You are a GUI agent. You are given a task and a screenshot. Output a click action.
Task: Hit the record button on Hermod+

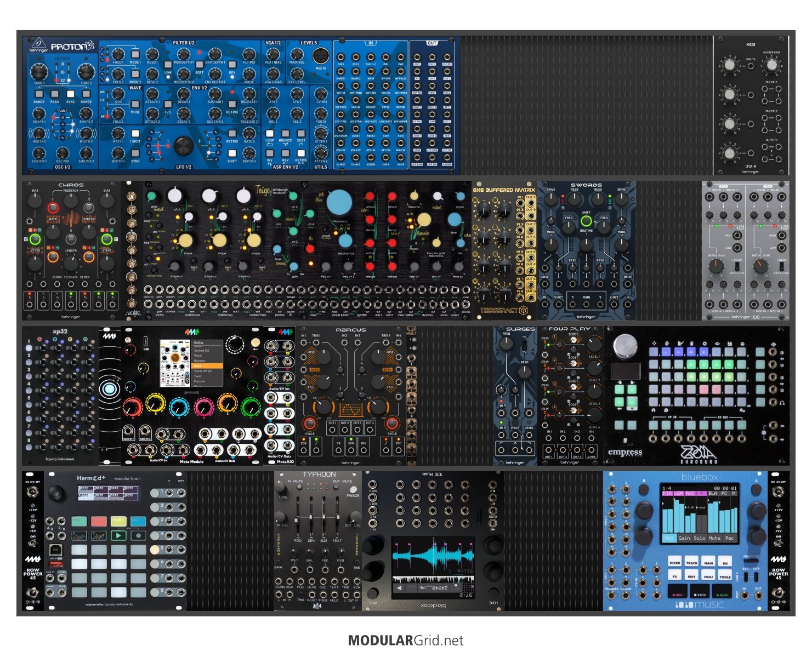click(138, 536)
